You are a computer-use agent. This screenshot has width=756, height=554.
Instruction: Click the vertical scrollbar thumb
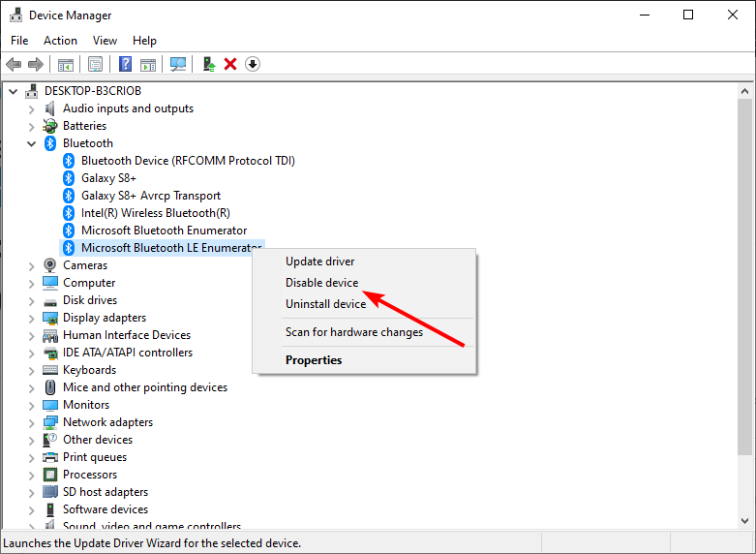tap(744, 276)
